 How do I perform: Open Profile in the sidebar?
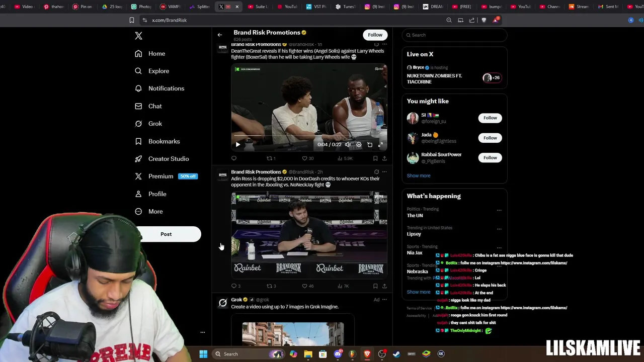click(x=150, y=194)
